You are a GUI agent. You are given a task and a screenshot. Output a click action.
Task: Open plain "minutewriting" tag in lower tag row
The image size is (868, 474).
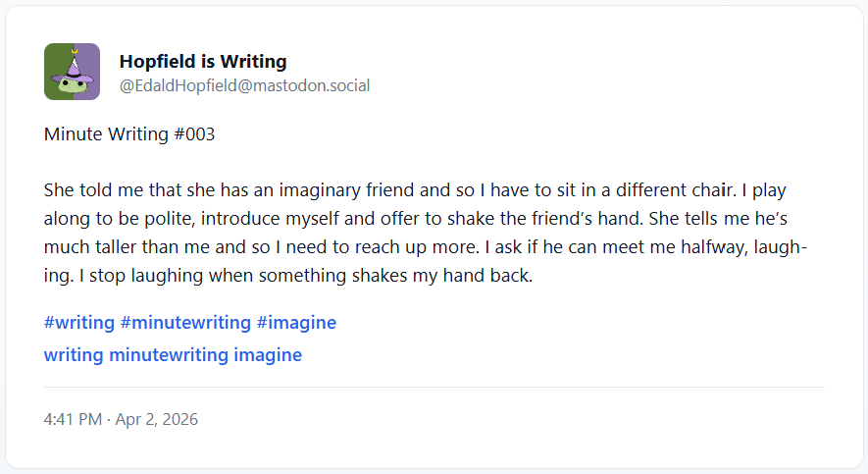(x=169, y=354)
